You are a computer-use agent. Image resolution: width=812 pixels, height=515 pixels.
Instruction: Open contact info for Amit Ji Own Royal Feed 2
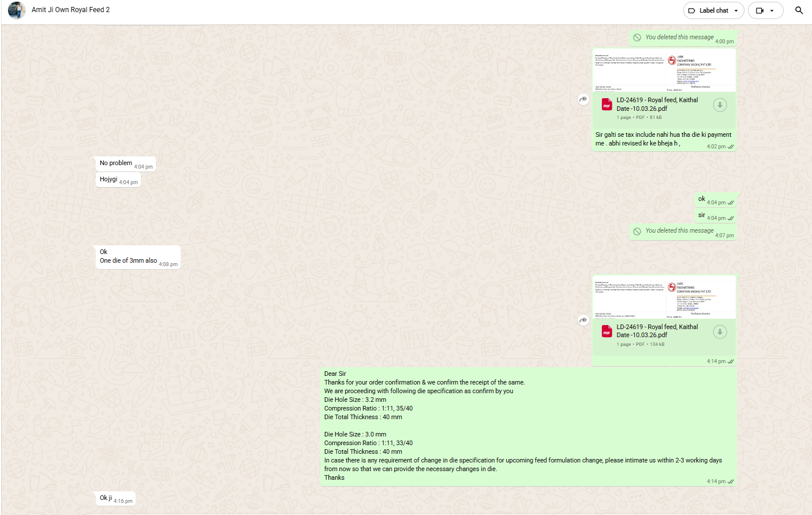tap(70, 10)
